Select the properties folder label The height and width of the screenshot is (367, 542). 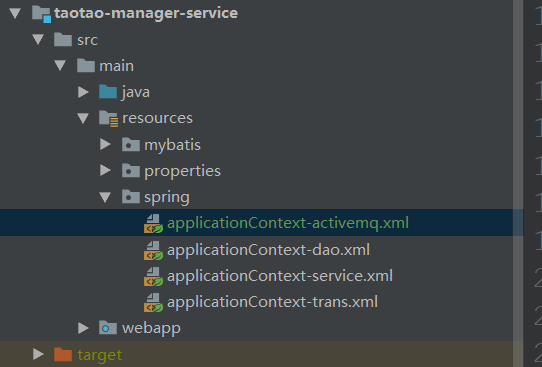(182, 171)
